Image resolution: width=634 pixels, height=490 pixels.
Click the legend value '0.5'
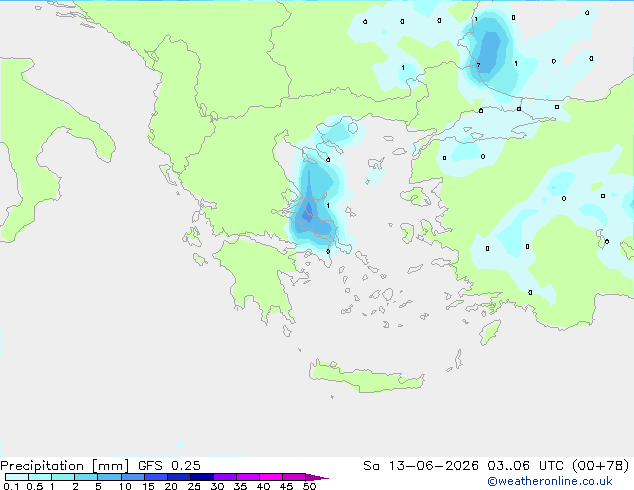(35, 486)
